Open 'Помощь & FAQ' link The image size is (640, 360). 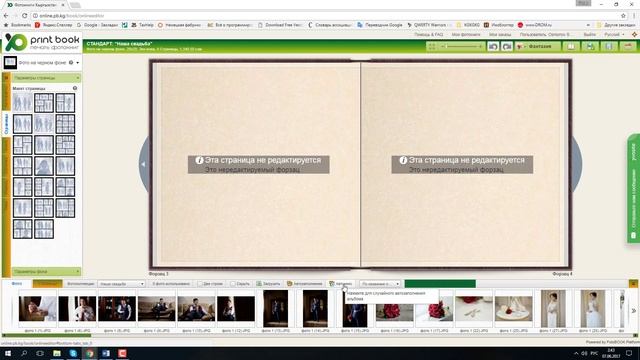point(430,35)
